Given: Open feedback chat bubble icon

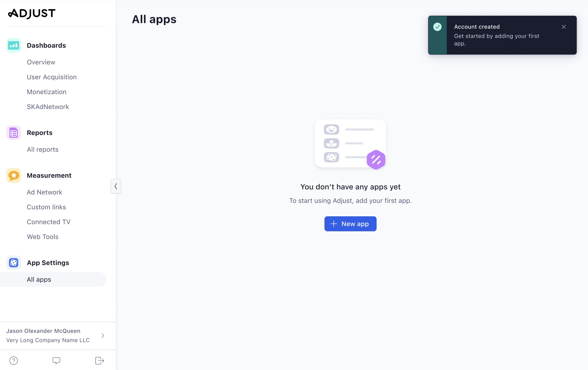Looking at the screenshot, I should (x=56, y=361).
